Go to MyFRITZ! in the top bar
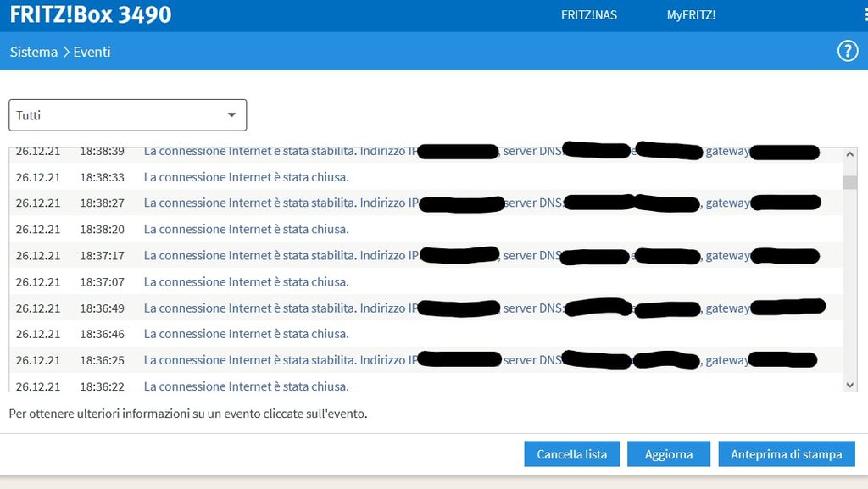Screen dimensions: 868x489 [691, 15]
